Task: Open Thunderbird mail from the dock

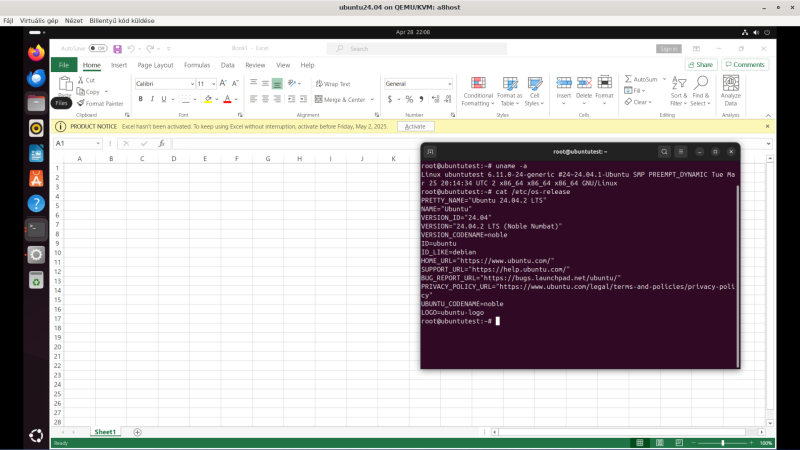Action: coord(36,78)
